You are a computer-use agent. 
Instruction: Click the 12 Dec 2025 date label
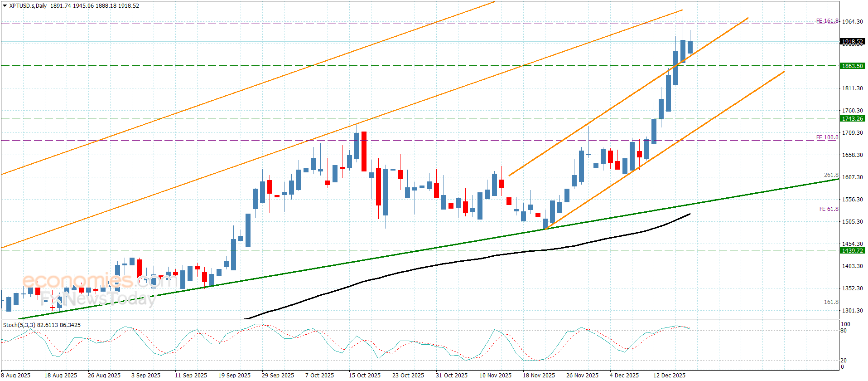coord(669,376)
